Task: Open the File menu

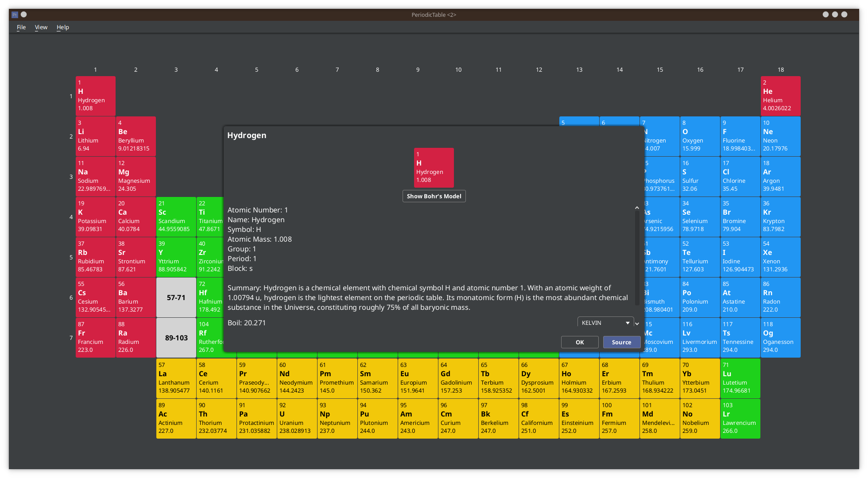Action: (x=21, y=27)
